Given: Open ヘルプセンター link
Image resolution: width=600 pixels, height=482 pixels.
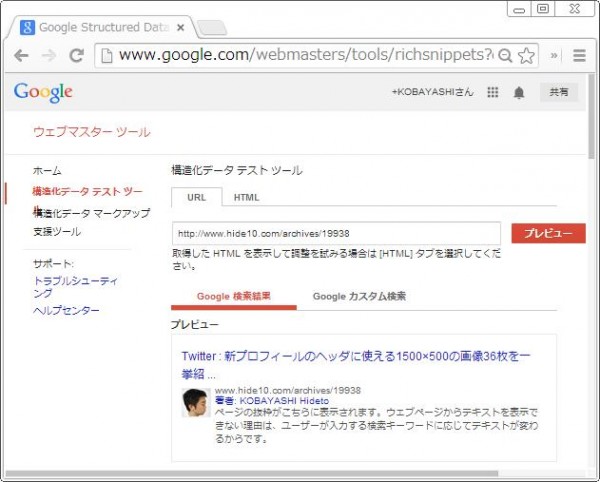Looking at the screenshot, I should click(x=66, y=310).
